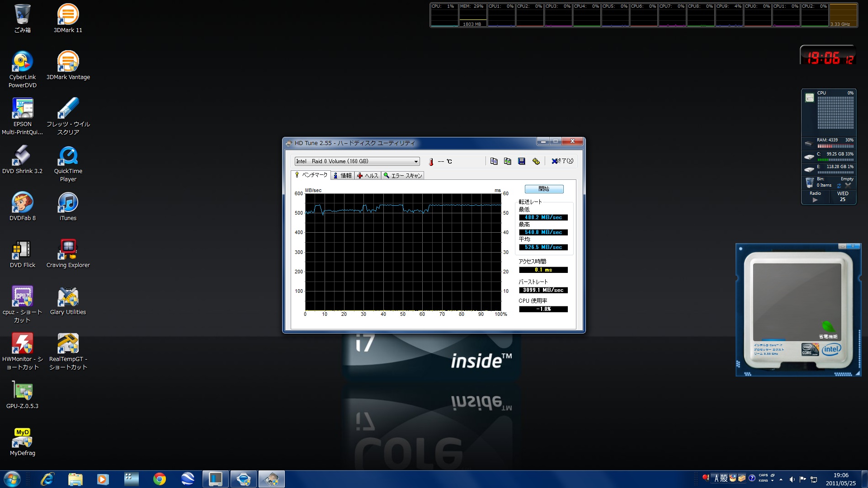Expand the Raid 0 Volume drive dropdown
This screenshot has width=868, height=488.
(415, 161)
